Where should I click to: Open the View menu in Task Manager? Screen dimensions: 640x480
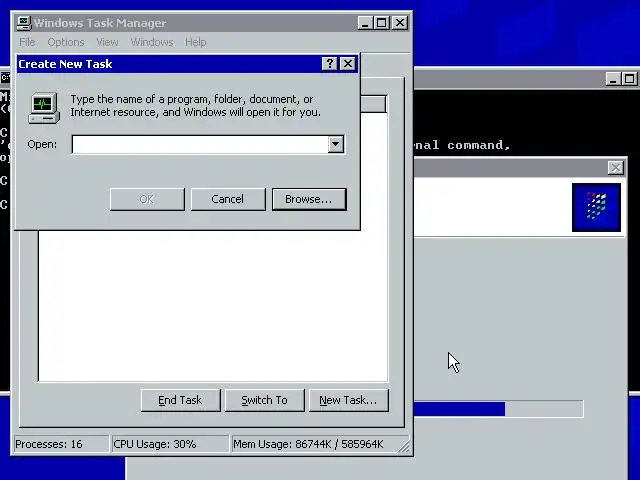(x=107, y=42)
